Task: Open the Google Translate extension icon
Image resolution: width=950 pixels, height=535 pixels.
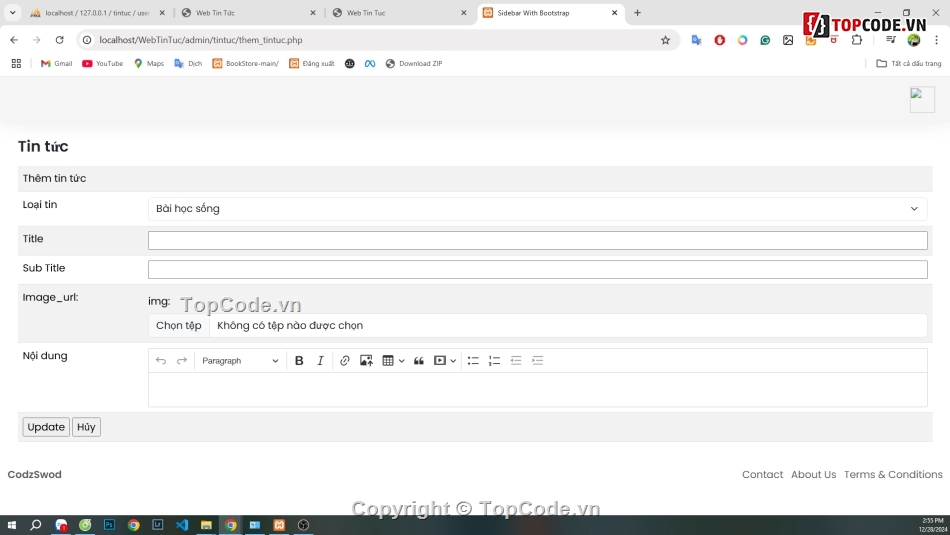Action: point(696,40)
